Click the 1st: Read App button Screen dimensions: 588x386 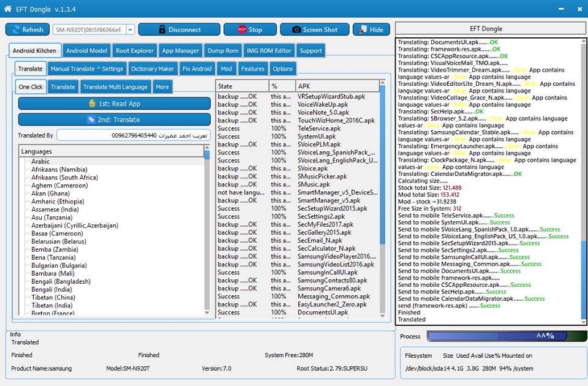pyautogui.click(x=115, y=104)
